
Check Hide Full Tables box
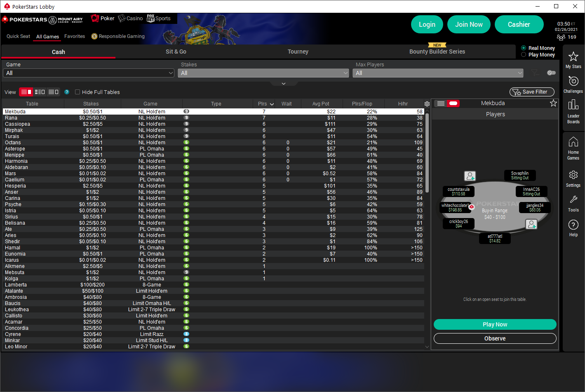[x=78, y=92]
